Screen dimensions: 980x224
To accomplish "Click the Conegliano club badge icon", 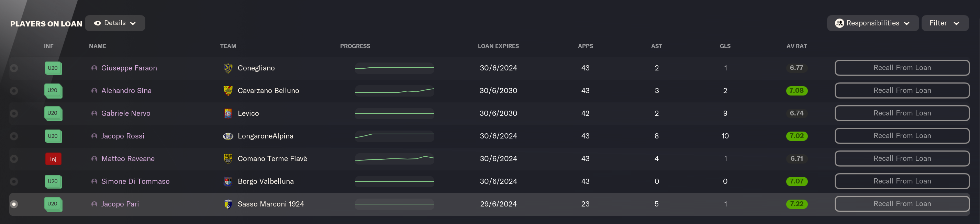I will pos(228,68).
